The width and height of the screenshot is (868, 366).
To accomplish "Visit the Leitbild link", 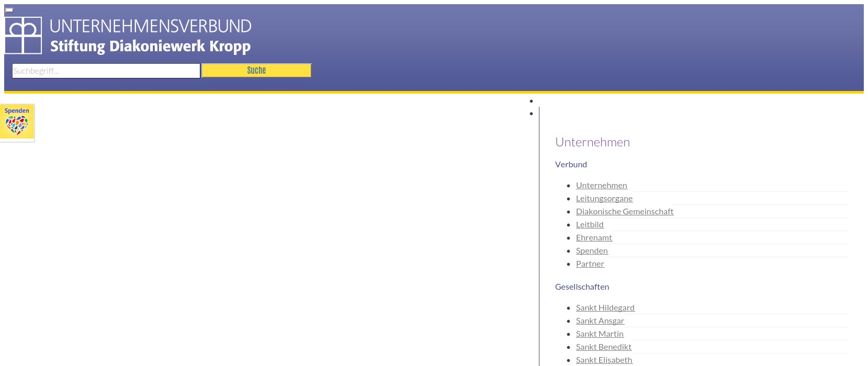I will (590, 224).
